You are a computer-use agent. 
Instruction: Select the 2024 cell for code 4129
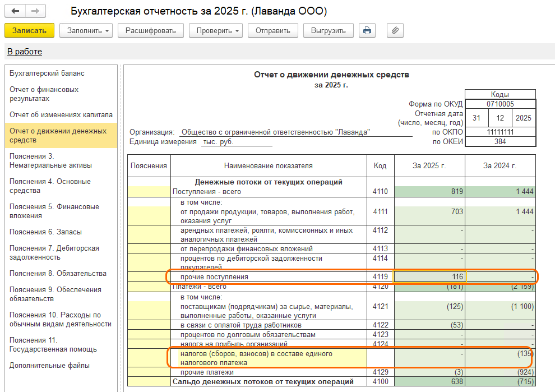coord(500,372)
